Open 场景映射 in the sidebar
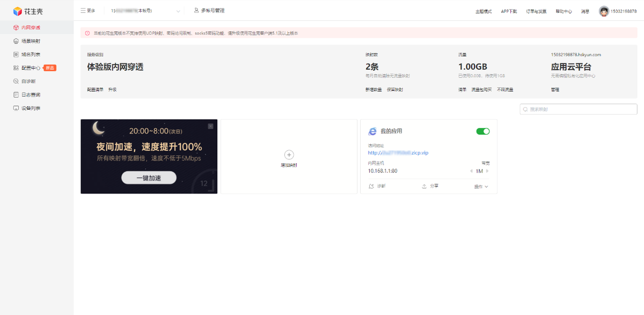 coord(30,41)
